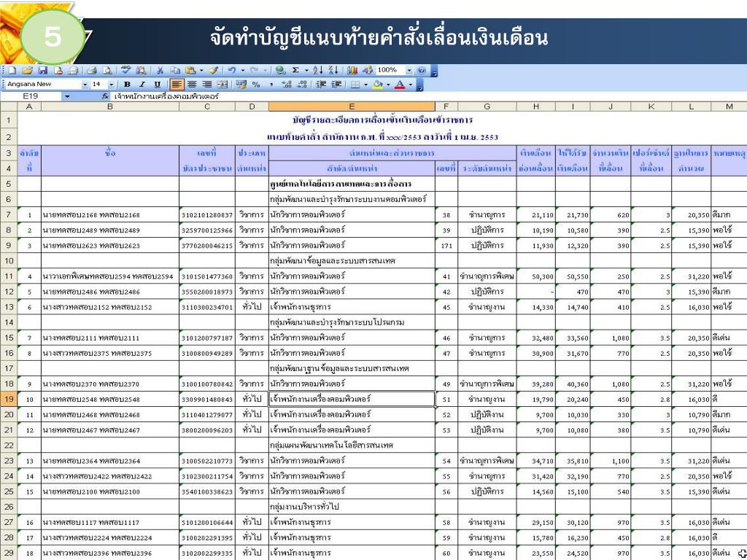Toggle Underline formatting
The image size is (747, 560).
[x=158, y=85]
